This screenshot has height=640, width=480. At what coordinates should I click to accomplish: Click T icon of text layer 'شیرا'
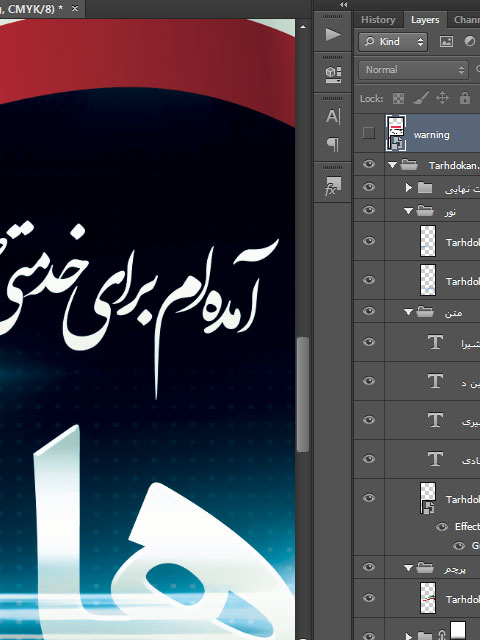[x=435, y=342]
